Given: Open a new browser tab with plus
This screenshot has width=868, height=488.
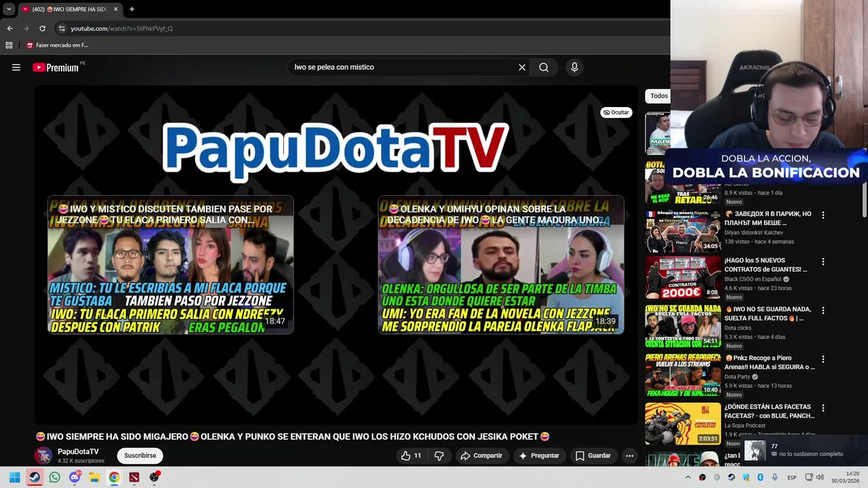Looking at the screenshot, I should click(132, 9).
